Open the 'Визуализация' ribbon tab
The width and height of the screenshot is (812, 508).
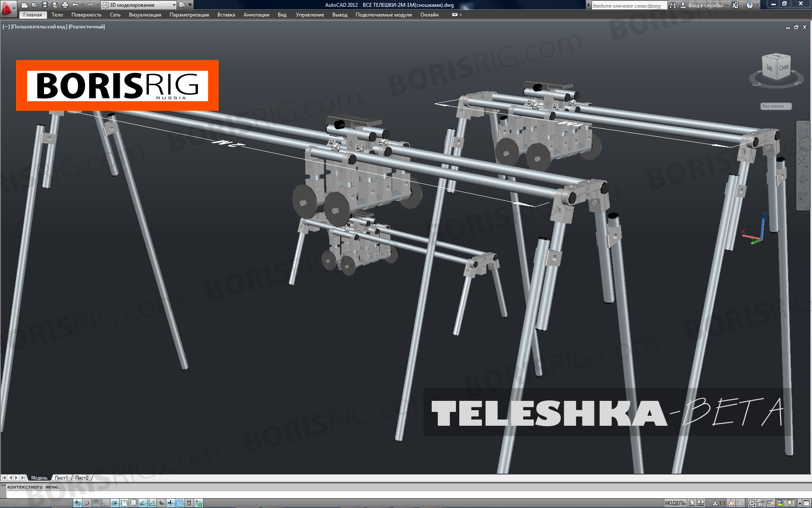[145, 15]
